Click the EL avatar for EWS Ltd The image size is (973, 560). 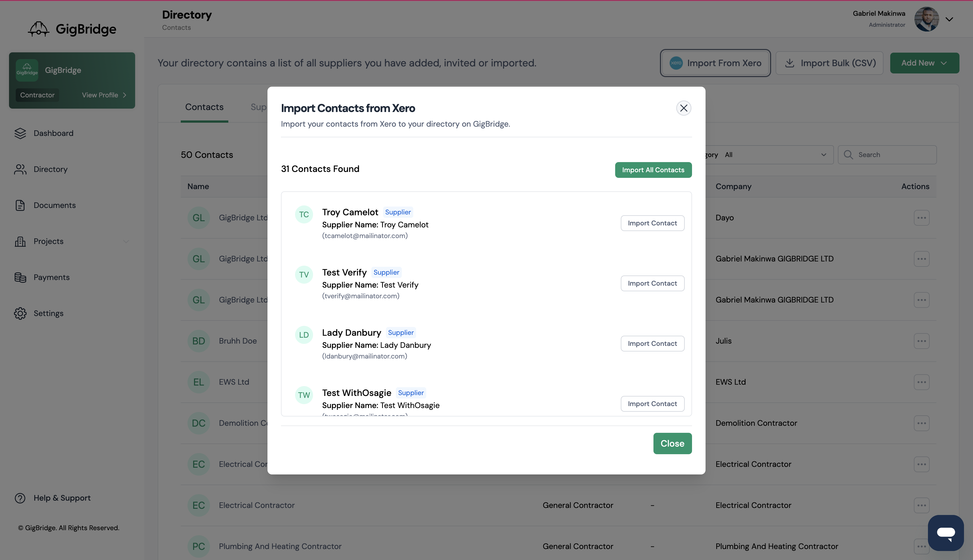pyautogui.click(x=198, y=382)
